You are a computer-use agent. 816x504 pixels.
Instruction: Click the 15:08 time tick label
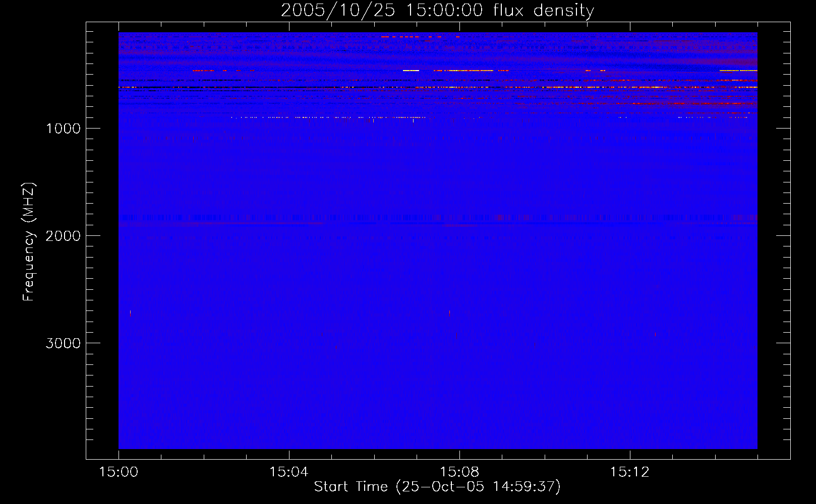459,472
